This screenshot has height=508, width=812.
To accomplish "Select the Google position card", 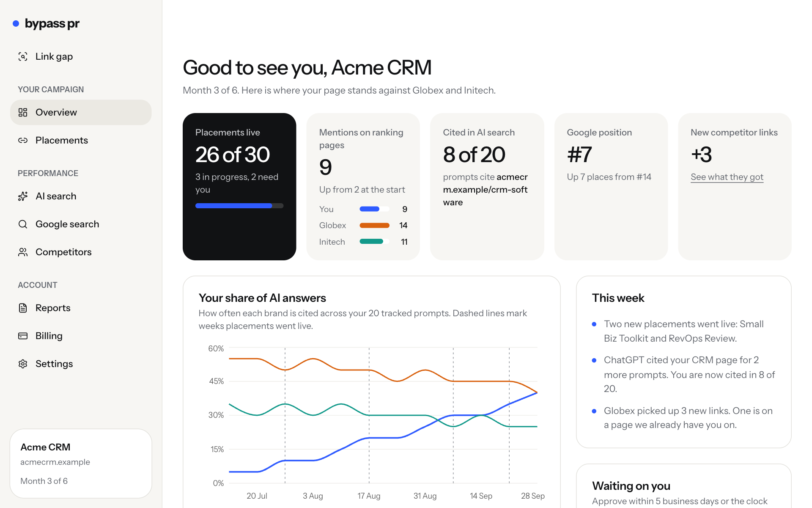I will pyautogui.click(x=611, y=187).
